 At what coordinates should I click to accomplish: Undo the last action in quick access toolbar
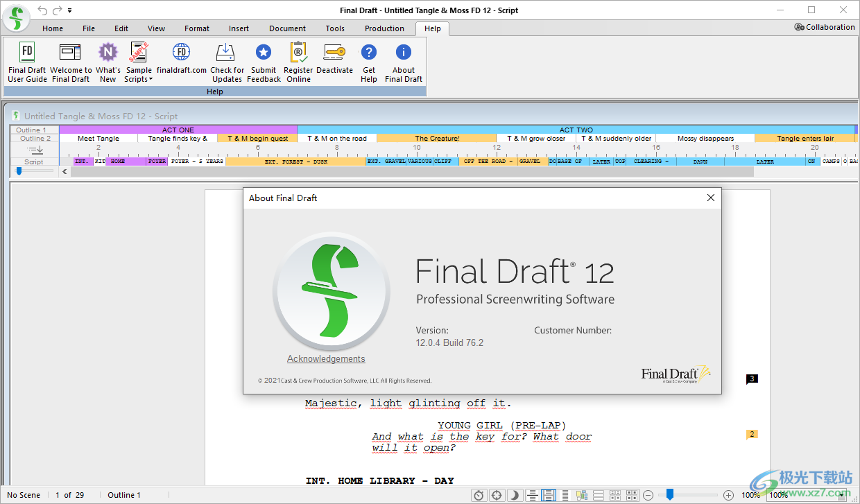43,10
